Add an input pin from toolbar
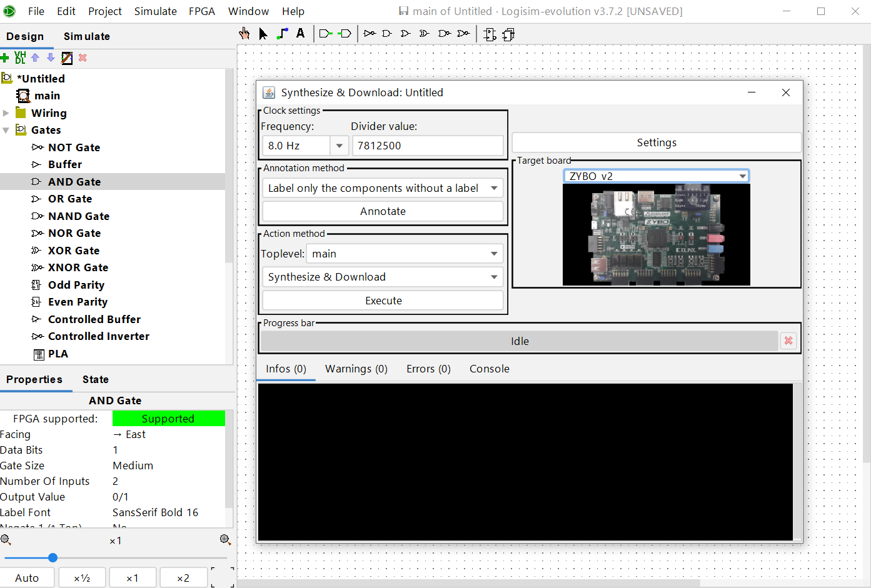The height and width of the screenshot is (588, 871). click(325, 34)
